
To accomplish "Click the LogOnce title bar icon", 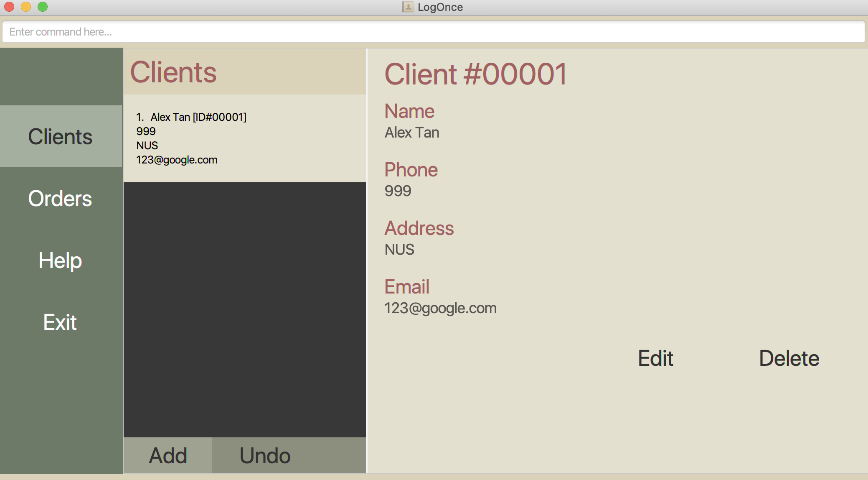I will click(x=407, y=7).
